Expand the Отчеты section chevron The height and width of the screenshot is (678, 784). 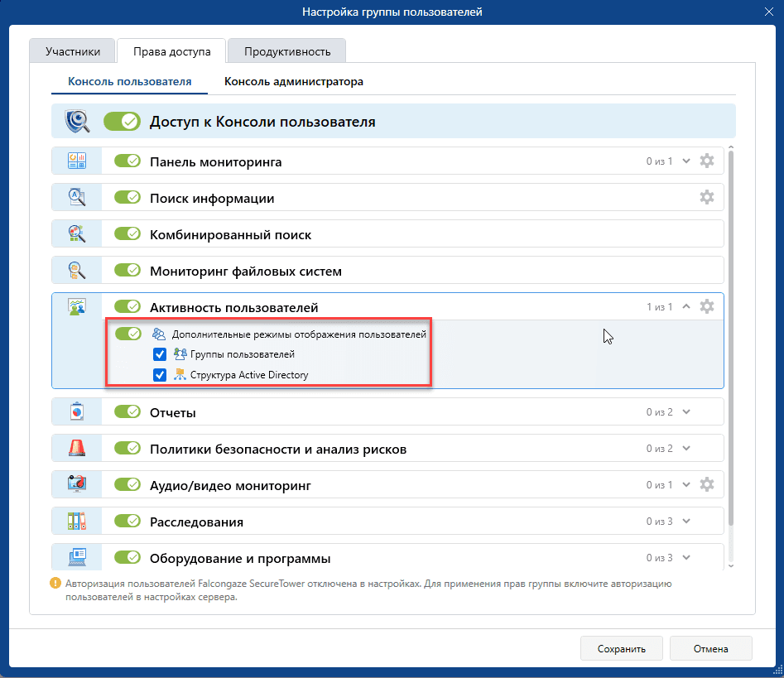pyautogui.click(x=686, y=412)
